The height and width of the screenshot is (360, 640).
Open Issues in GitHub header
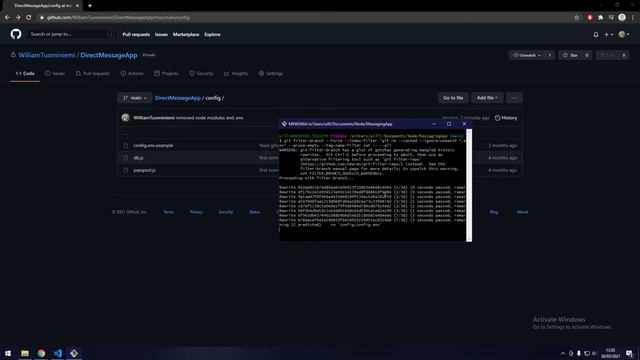[161, 35]
